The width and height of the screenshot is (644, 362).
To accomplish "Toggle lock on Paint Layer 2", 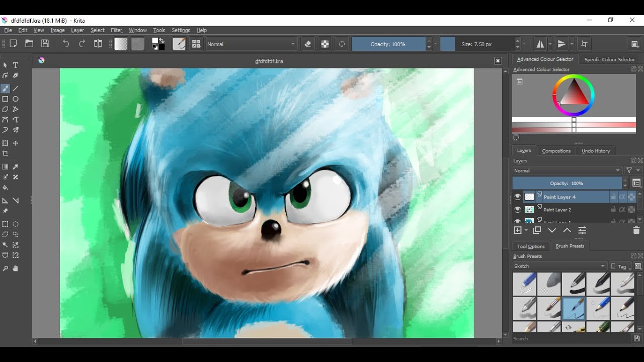I will point(613,210).
